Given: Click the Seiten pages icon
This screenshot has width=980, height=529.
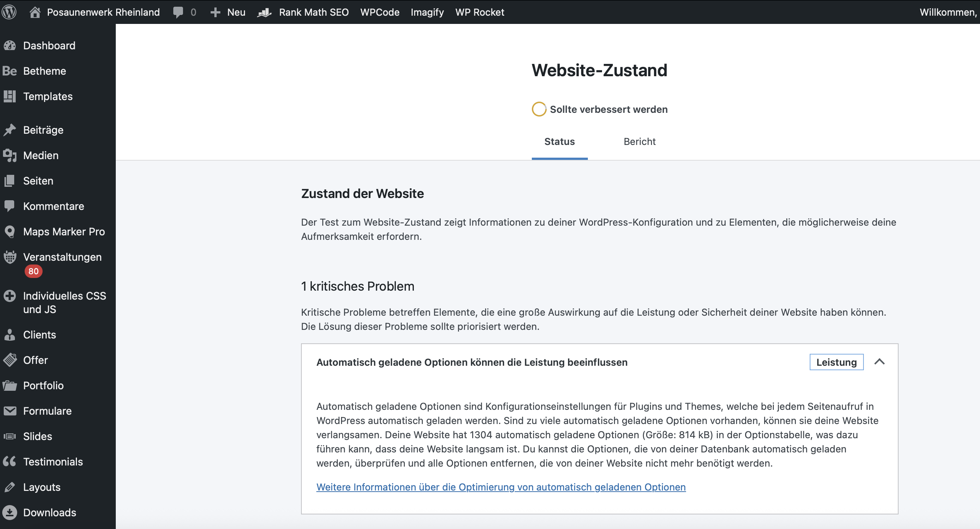Looking at the screenshot, I should (x=10, y=181).
